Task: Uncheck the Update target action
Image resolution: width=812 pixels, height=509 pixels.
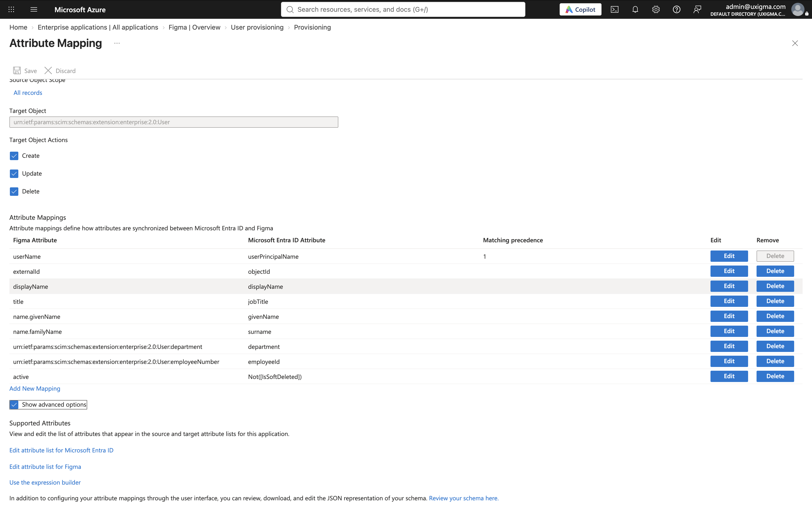Action: 14,174
